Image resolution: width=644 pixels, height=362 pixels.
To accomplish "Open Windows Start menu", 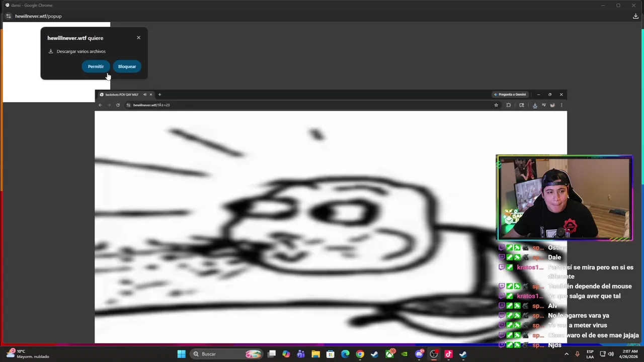I will point(181,354).
